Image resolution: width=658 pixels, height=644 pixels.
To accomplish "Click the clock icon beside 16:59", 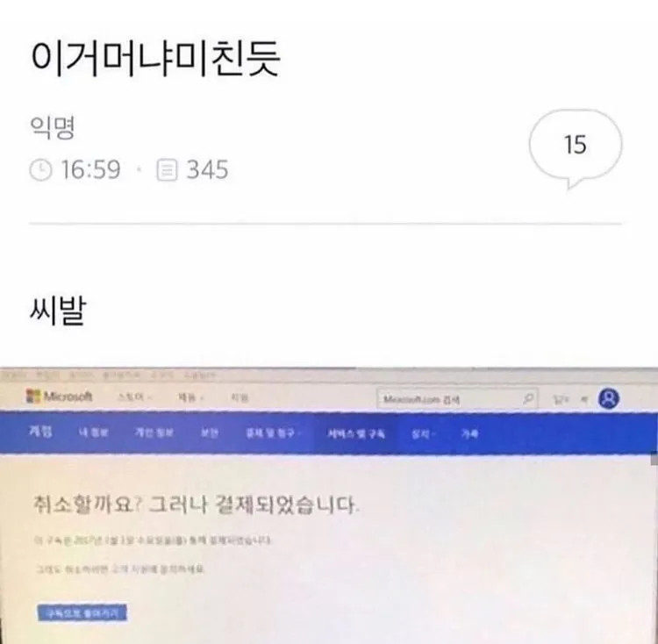I will tap(40, 169).
